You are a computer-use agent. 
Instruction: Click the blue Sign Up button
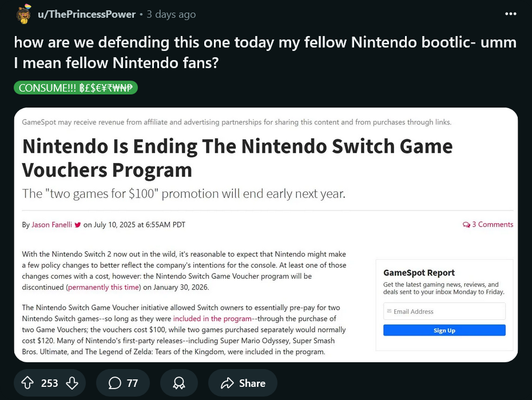(444, 330)
